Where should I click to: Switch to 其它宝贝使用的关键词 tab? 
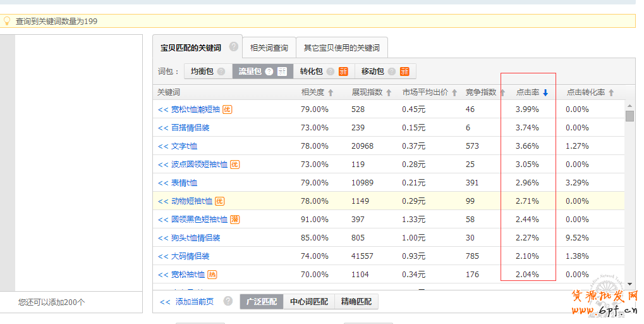coord(342,48)
